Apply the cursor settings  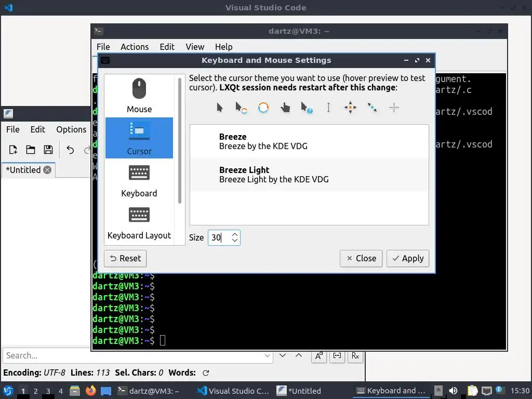coord(408,259)
